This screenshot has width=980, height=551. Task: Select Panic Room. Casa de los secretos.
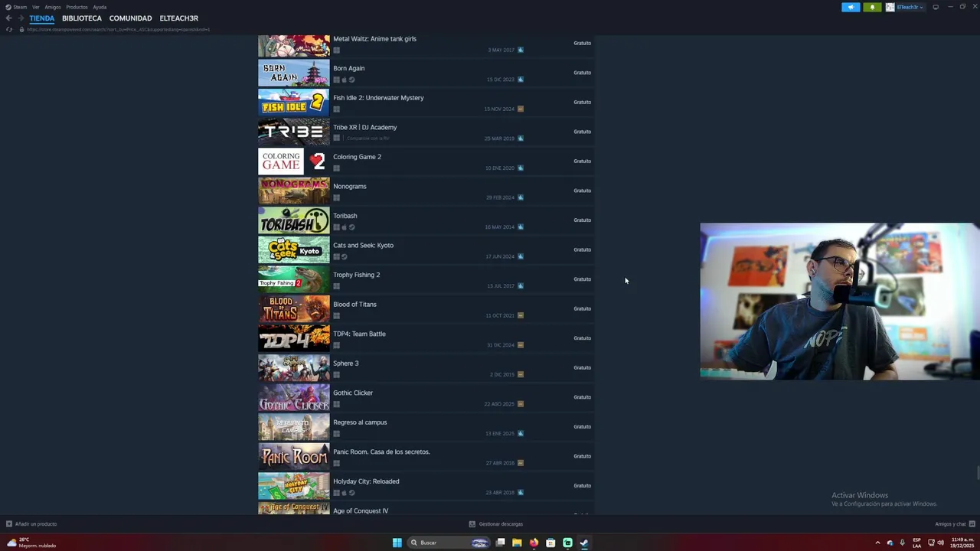point(381,452)
